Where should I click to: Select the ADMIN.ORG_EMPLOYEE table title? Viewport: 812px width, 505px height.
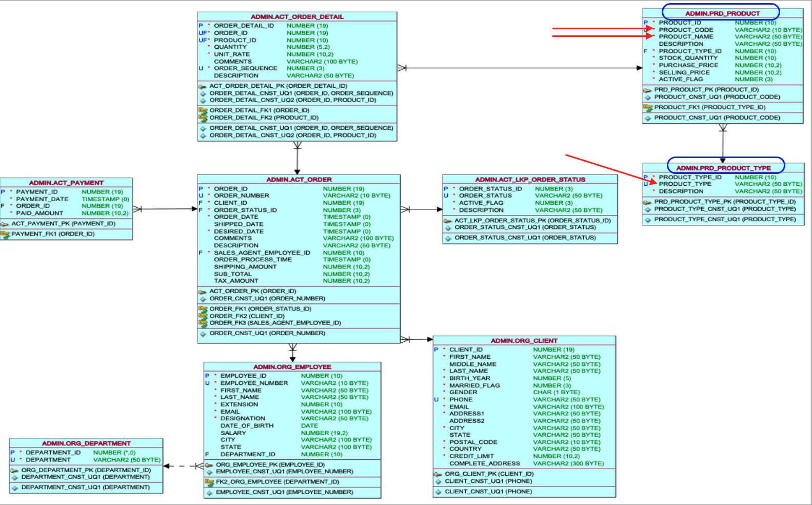click(292, 367)
